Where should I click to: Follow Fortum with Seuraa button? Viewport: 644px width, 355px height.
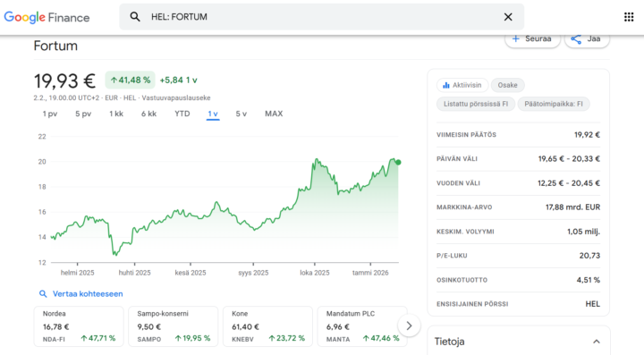pyautogui.click(x=532, y=39)
